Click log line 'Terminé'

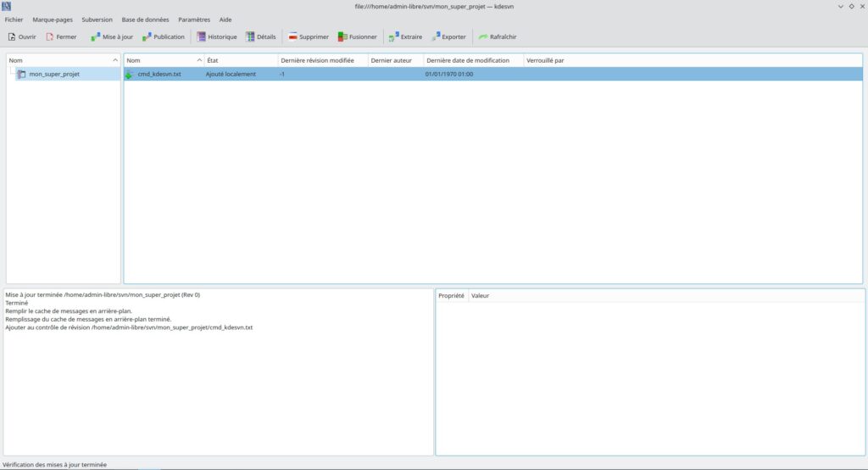click(x=17, y=303)
